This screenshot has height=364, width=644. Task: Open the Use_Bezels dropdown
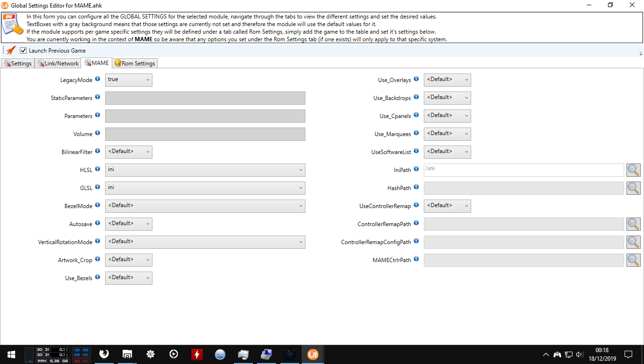pyautogui.click(x=129, y=278)
